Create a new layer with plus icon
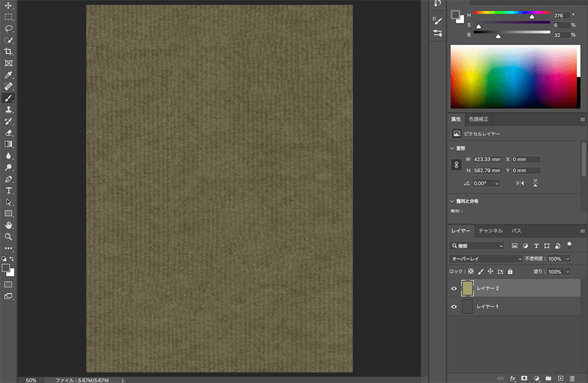Viewport: 588px width, 383px height. (x=560, y=378)
